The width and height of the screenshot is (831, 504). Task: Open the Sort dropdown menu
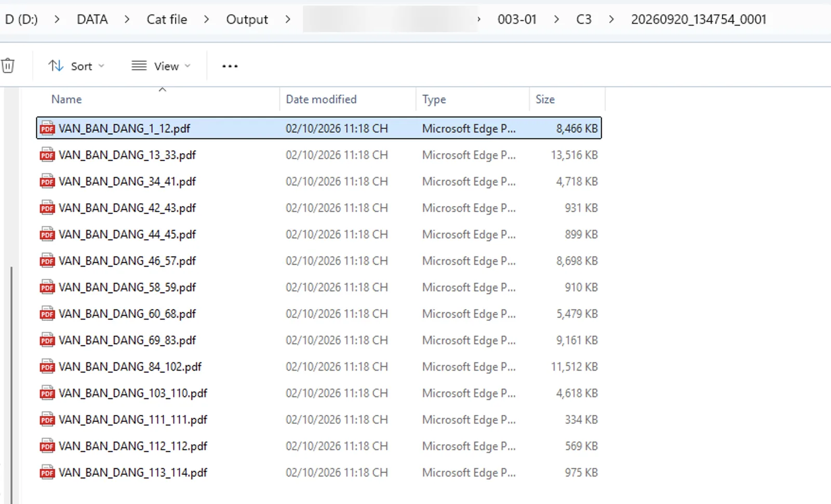(x=76, y=66)
